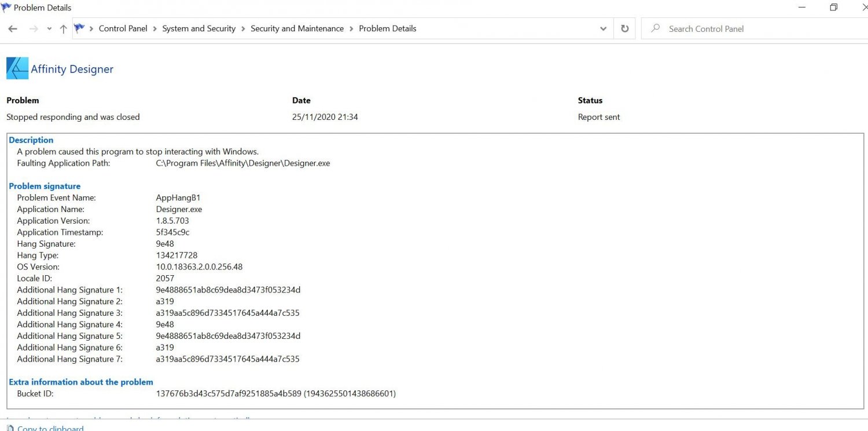This screenshot has height=431, width=868.
Task: Click the flag icon in the title bar
Action: point(6,8)
